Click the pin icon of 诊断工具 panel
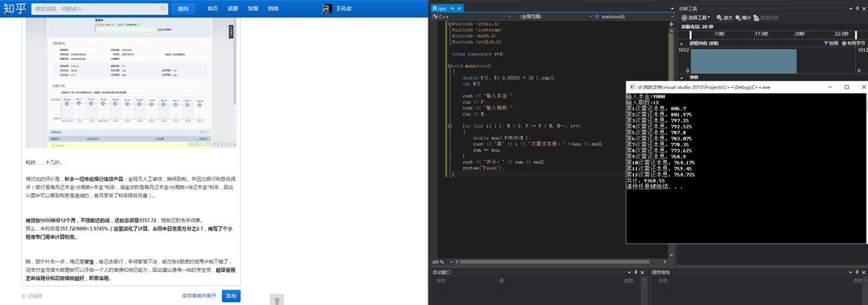The height and width of the screenshot is (305, 868). point(857,8)
